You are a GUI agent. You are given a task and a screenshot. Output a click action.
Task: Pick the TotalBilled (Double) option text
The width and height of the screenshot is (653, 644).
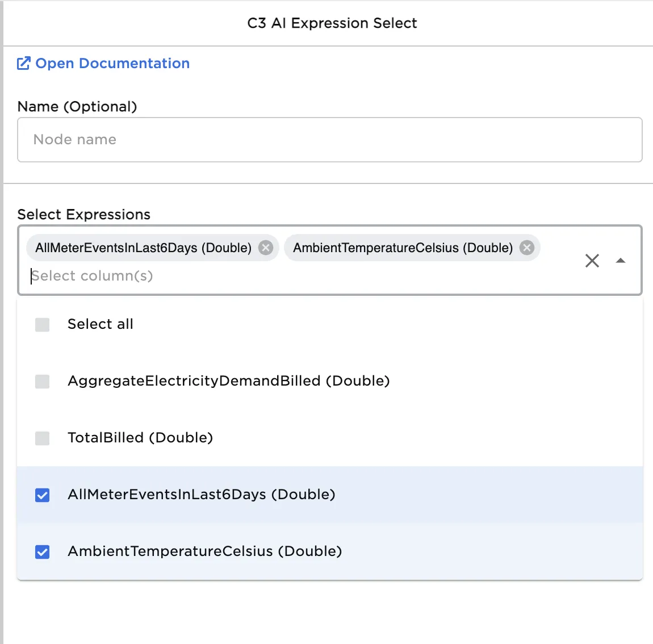tap(140, 438)
